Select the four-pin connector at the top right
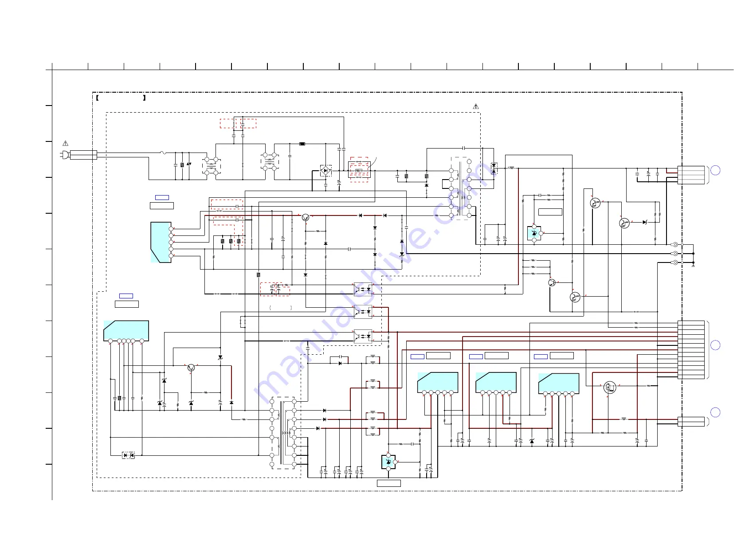 [691, 175]
